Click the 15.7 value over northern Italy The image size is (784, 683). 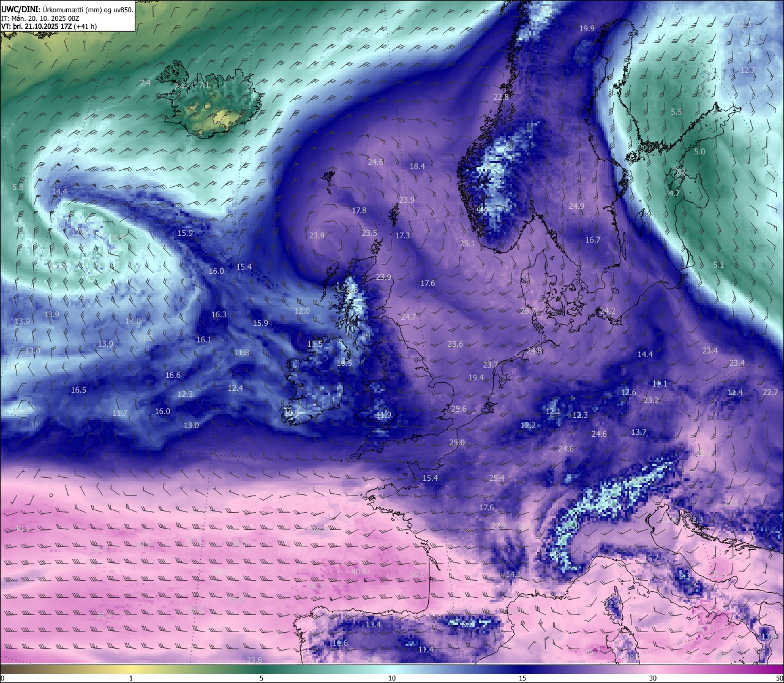click(651, 557)
